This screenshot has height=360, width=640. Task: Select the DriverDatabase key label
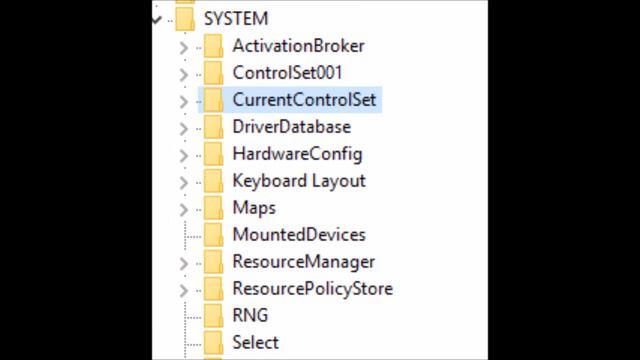[291, 127]
